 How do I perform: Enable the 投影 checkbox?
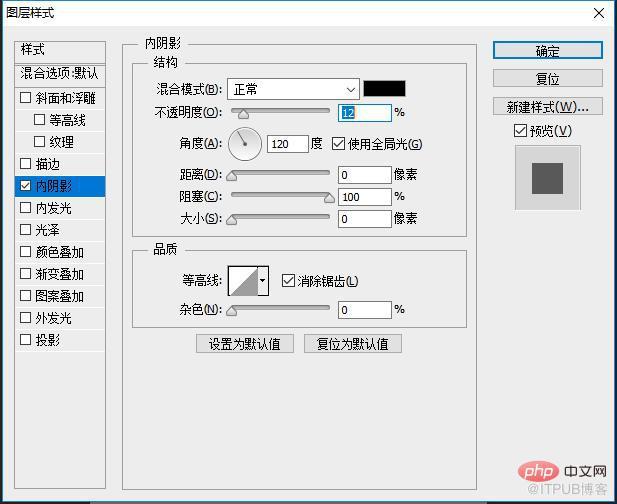tap(25, 340)
